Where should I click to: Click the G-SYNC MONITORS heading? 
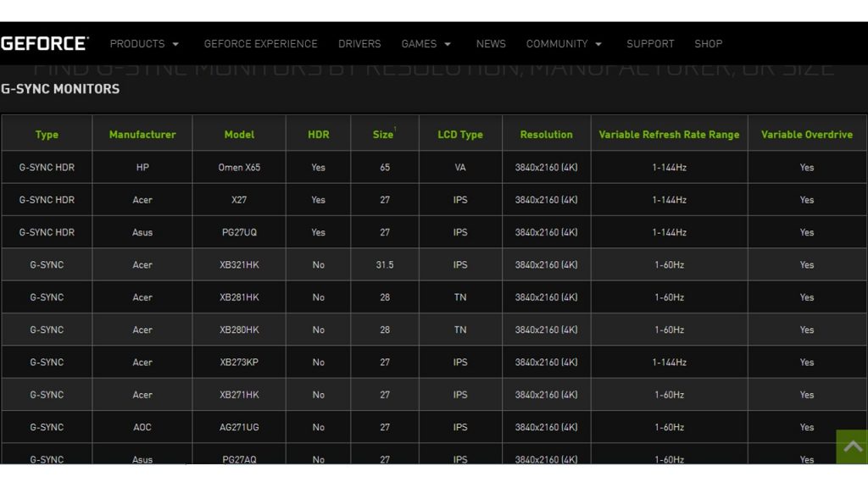pyautogui.click(x=60, y=89)
